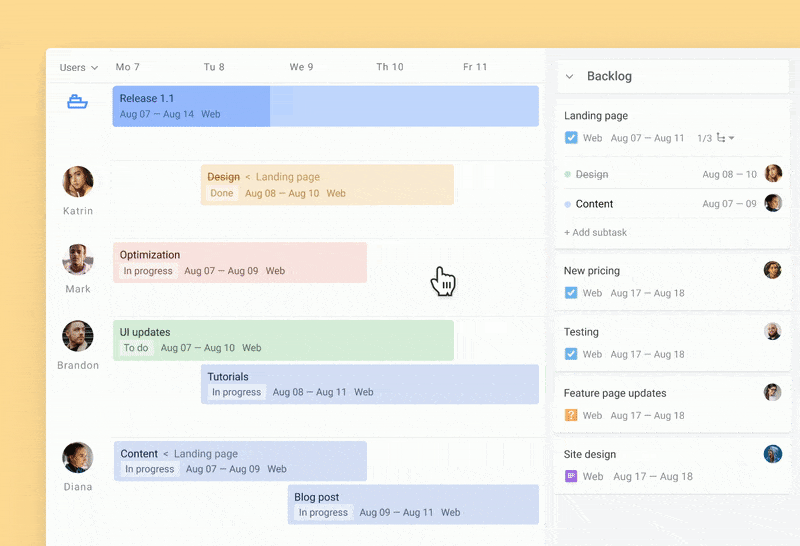Click the orange question icon on Feature page updates
The height and width of the screenshot is (546, 800).
click(571, 415)
